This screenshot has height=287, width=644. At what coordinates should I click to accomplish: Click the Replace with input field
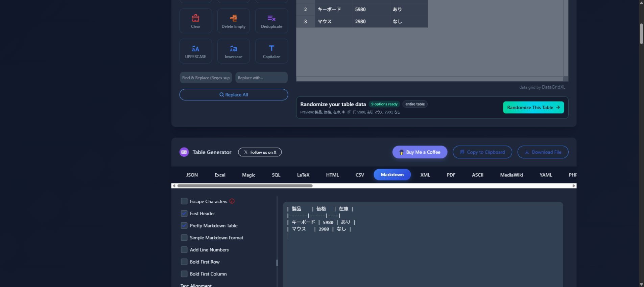[261, 78]
